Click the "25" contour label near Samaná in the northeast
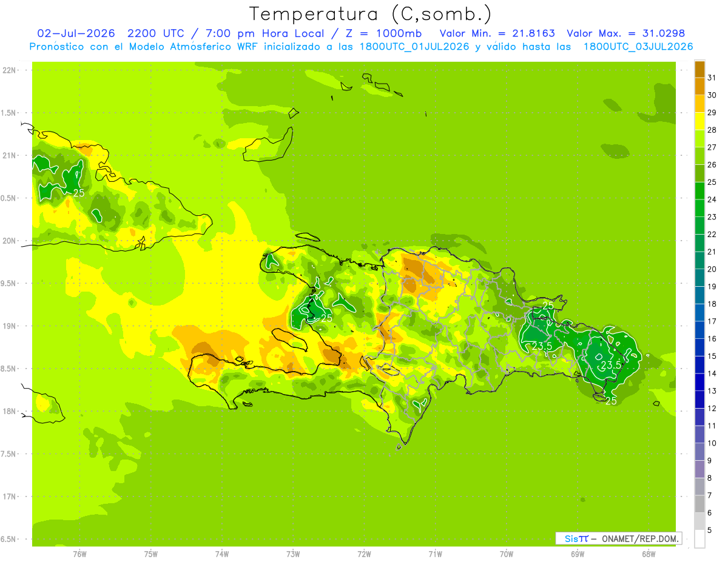728x562 pixels. click(x=548, y=306)
